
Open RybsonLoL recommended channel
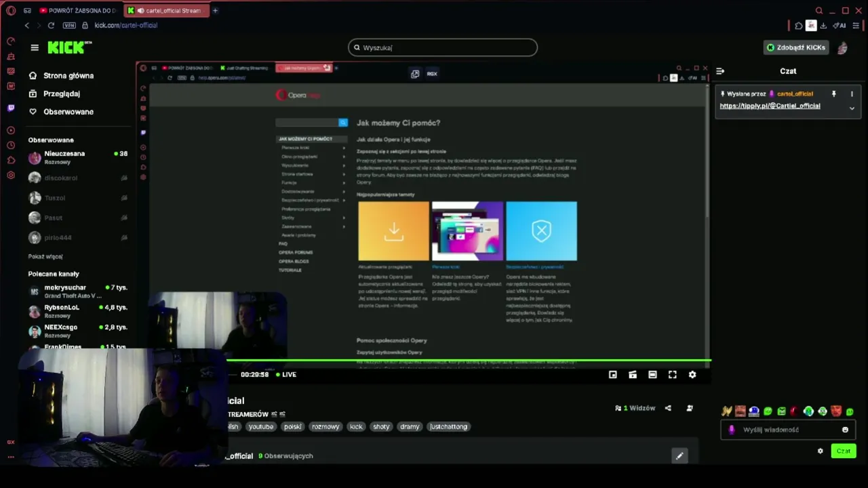pyautogui.click(x=78, y=311)
